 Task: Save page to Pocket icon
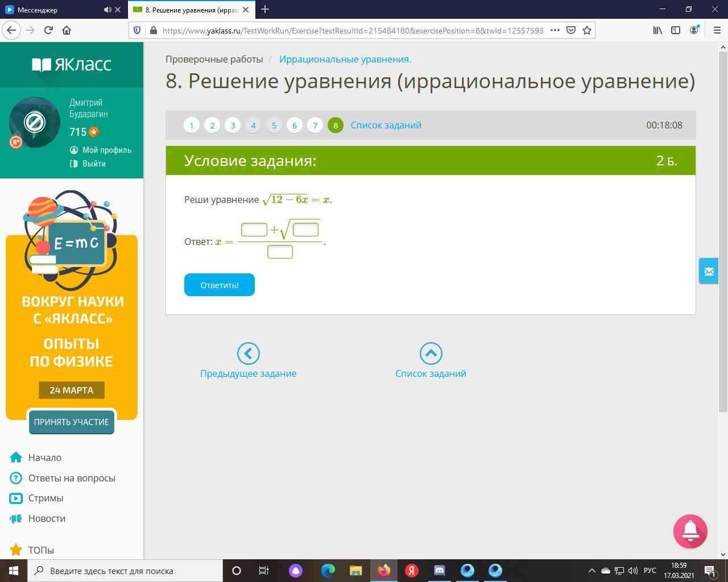point(571,30)
